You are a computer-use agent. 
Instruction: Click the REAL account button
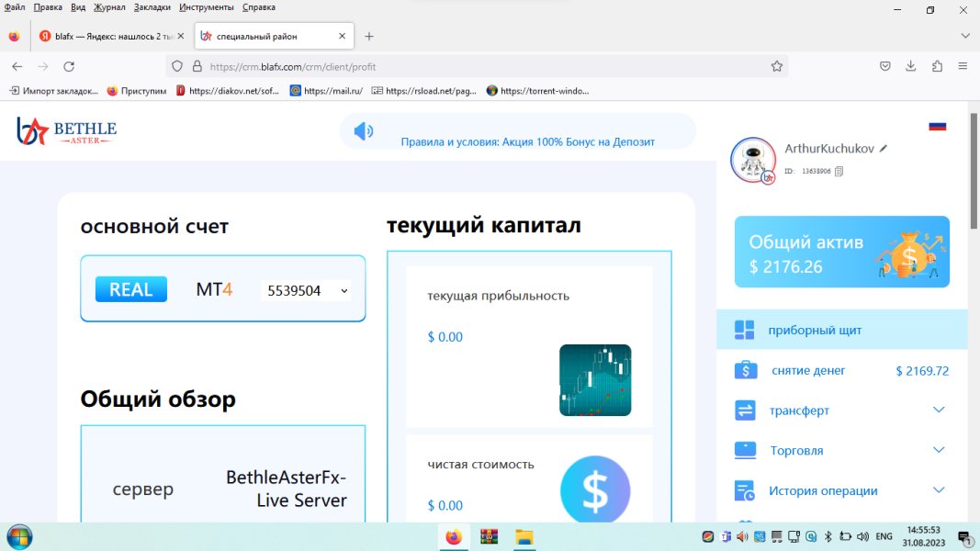pos(131,289)
